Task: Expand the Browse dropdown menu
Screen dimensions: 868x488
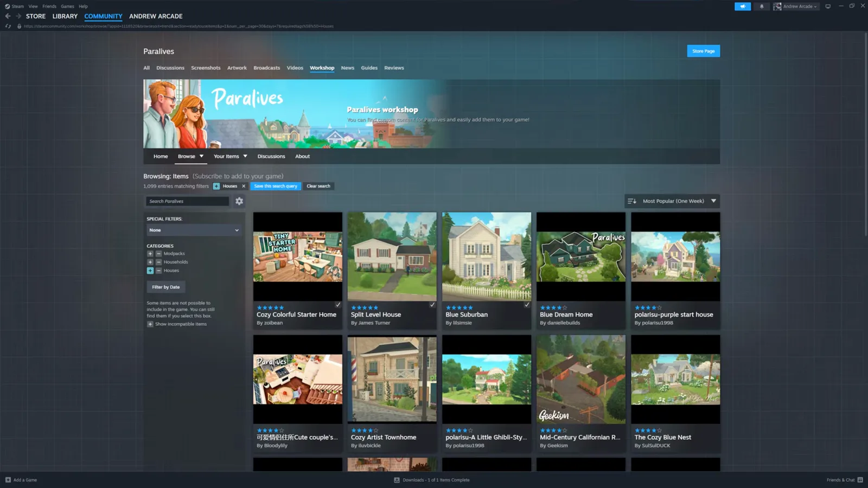Action: click(190, 156)
